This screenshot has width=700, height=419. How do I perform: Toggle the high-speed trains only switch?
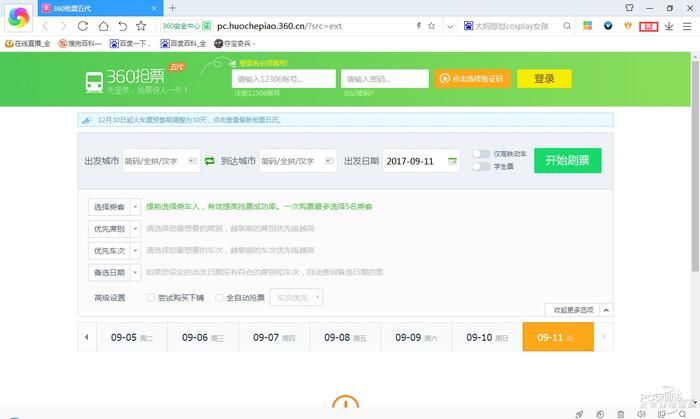481,153
